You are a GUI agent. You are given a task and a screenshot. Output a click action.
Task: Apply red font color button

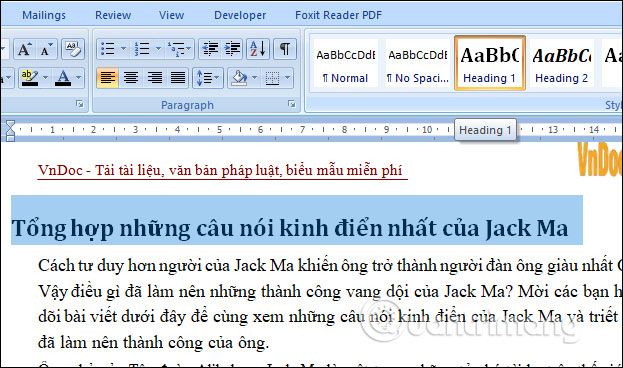[x=63, y=77]
